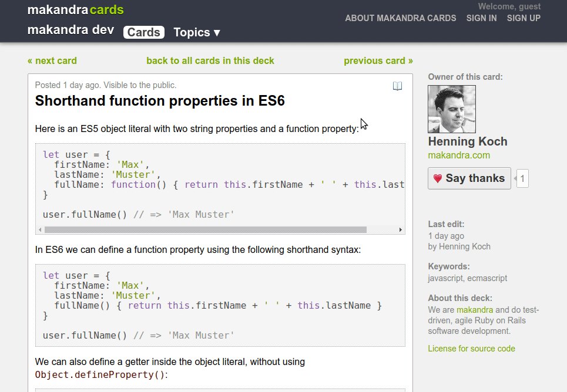The width and height of the screenshot is (567, 392).
Task: Go to the previous card
Action: coord(378,60)
